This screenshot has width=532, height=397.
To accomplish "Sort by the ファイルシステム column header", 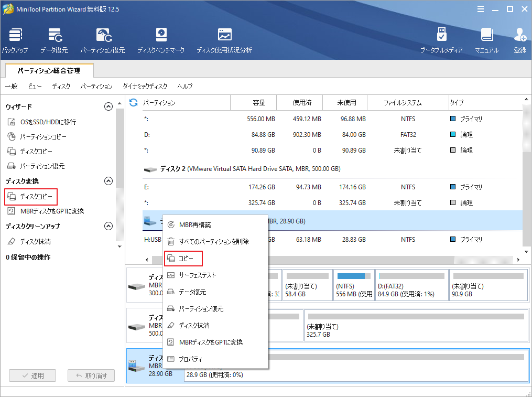I will coord(408,103).
